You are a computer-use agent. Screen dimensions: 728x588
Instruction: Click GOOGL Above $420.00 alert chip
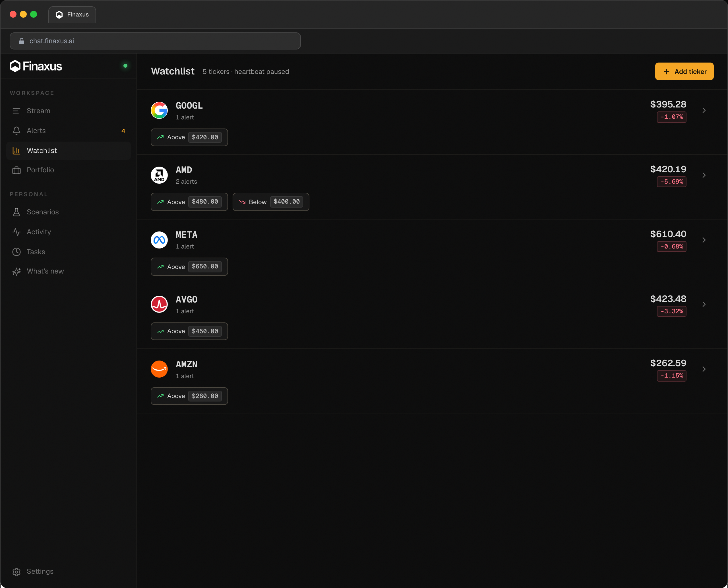[189, 137]
